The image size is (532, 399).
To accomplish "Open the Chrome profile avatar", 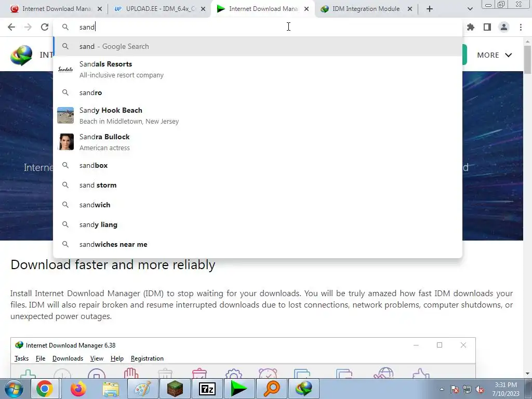I will coord(504,27).
